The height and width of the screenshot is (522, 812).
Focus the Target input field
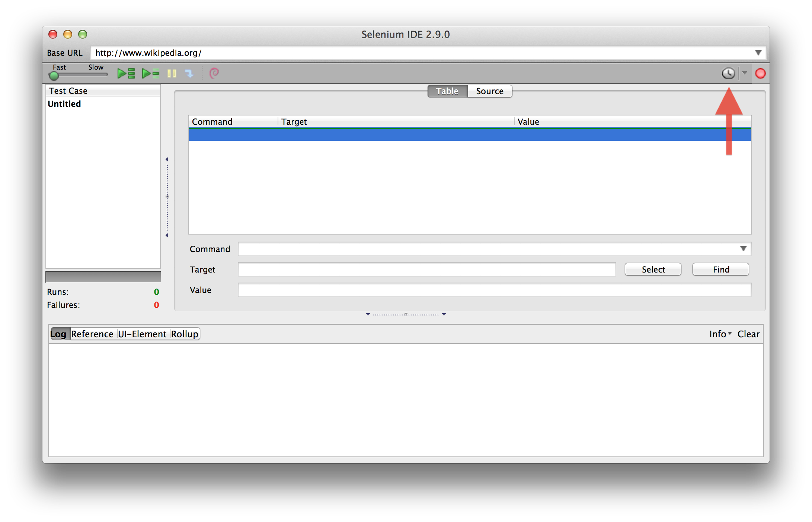[x=427, y=270]
